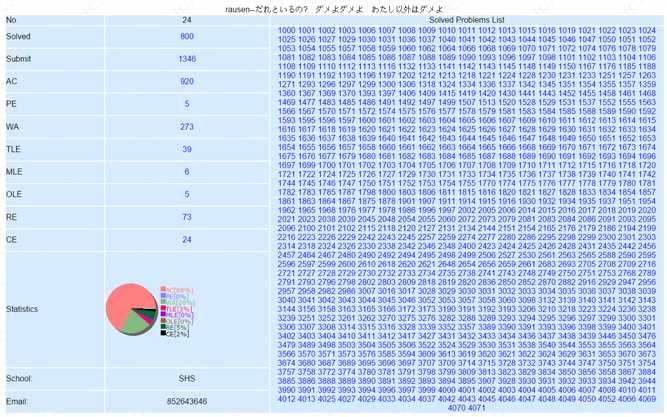The width and height of the screenshot is (667, 417).
Task: Click the email value 852643646
Action: click(x=187, y=402)
